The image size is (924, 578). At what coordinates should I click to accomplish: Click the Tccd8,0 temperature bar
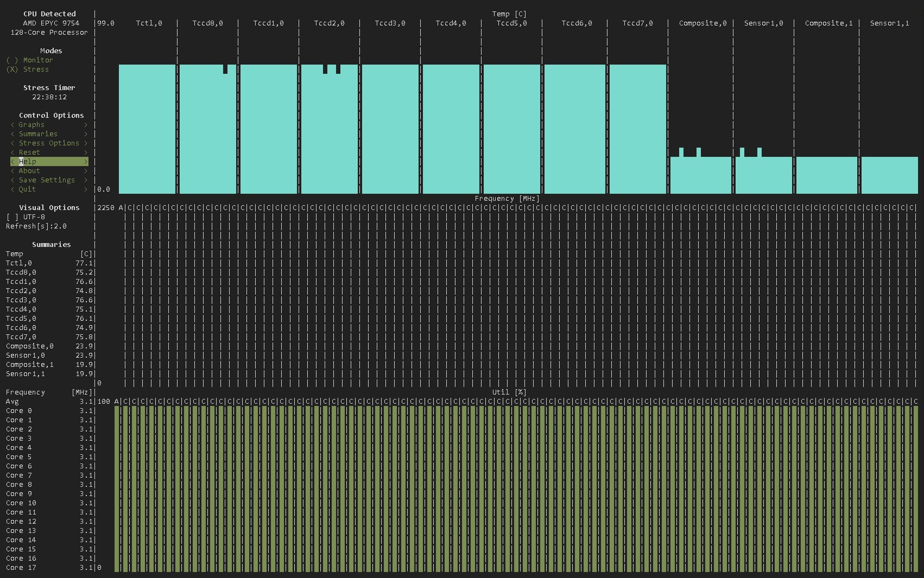pyautogui.click(x=208, y=129)
